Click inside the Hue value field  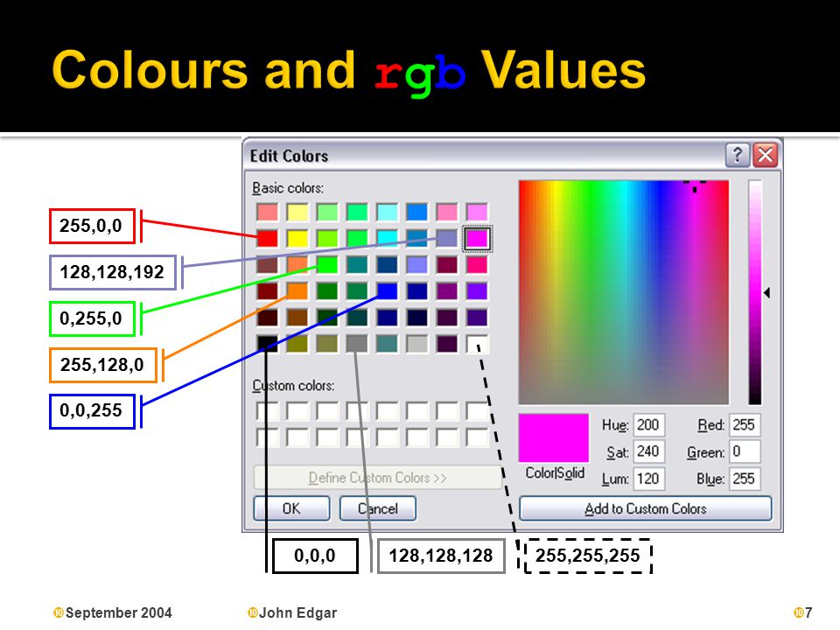click(648, 425)
